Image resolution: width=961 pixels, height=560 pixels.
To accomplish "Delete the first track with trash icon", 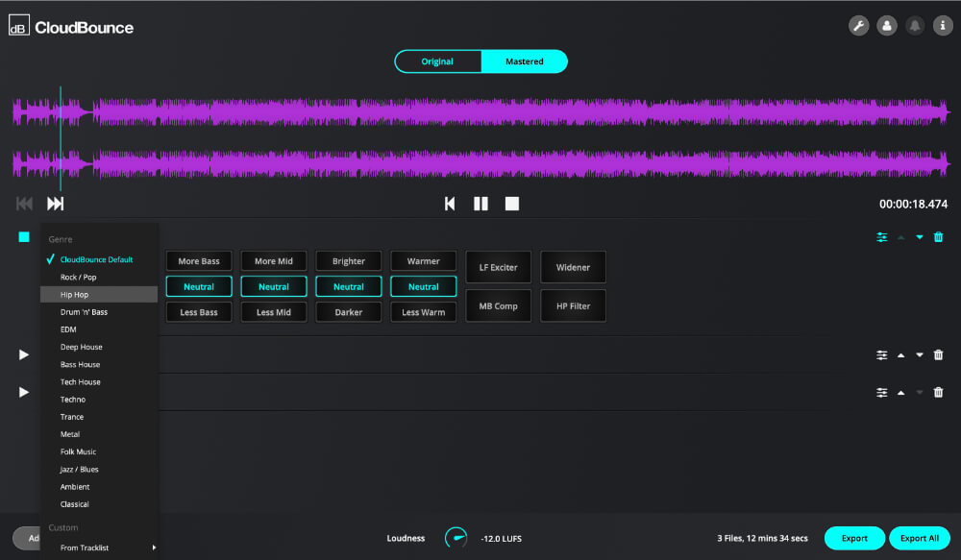I will click(939, 237).
